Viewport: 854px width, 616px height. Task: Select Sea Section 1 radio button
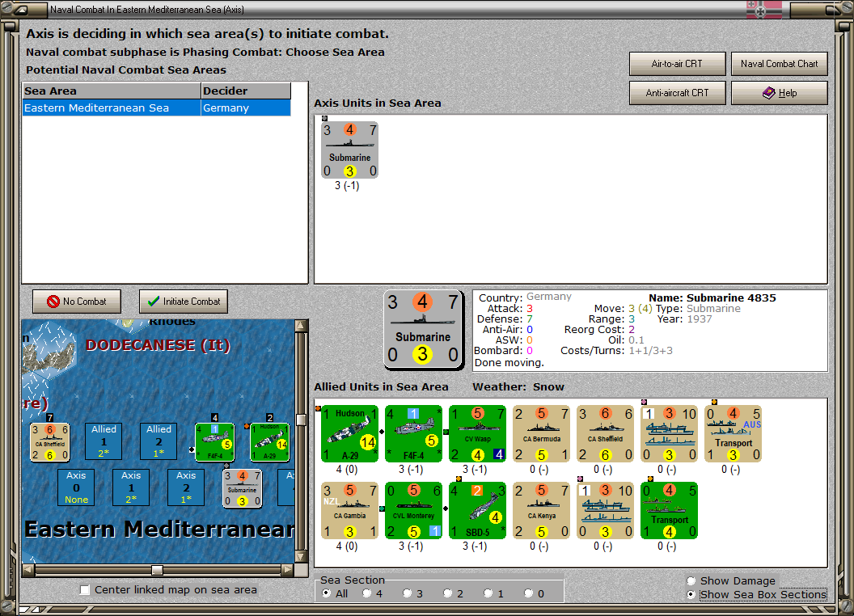488,593
